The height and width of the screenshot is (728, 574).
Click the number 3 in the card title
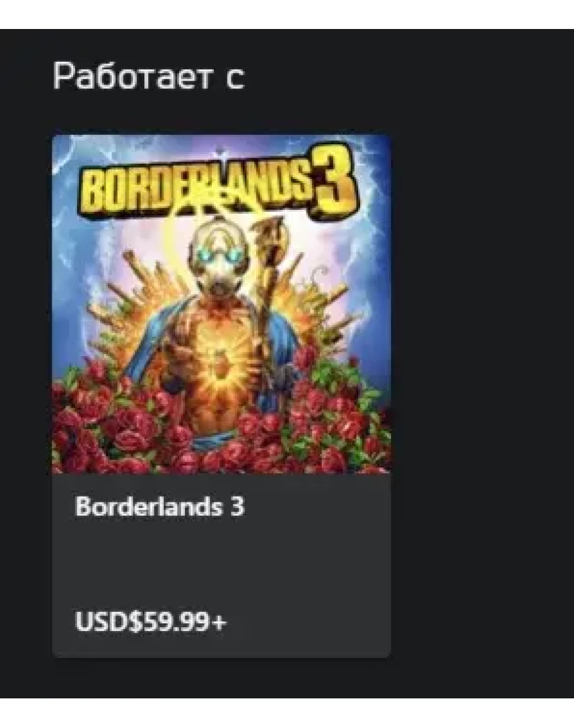[237, 506]
